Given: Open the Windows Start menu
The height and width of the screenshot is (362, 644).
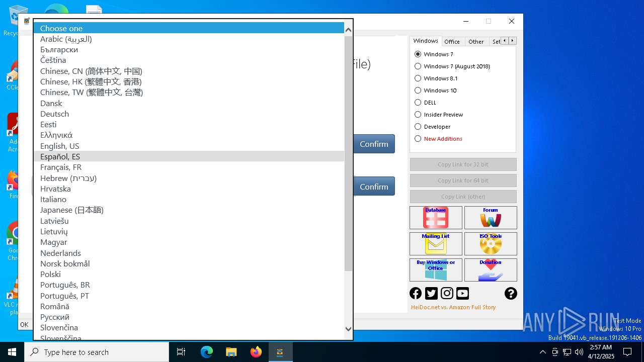Looking at the screenshot, I should tap(12, 352).
